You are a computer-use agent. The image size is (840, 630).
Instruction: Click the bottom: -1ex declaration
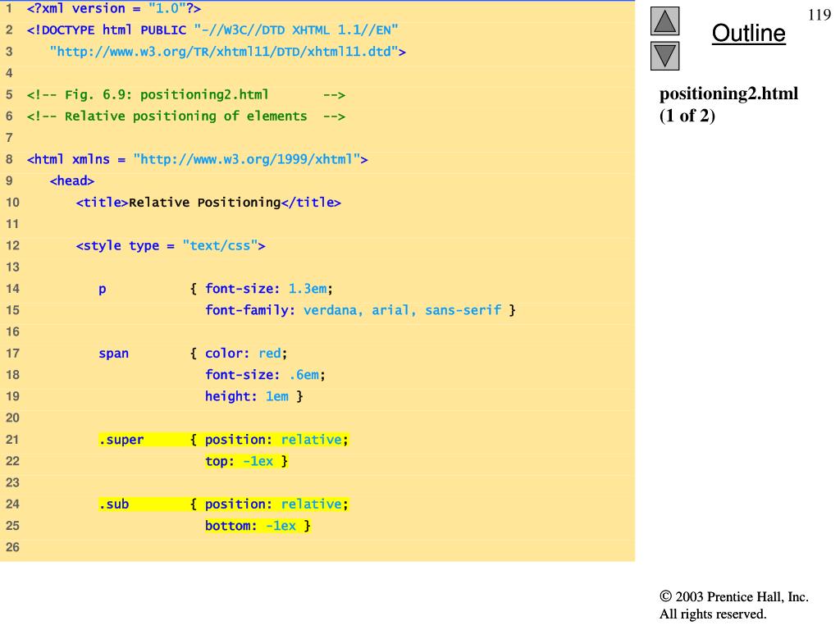(x=251, y=526)
